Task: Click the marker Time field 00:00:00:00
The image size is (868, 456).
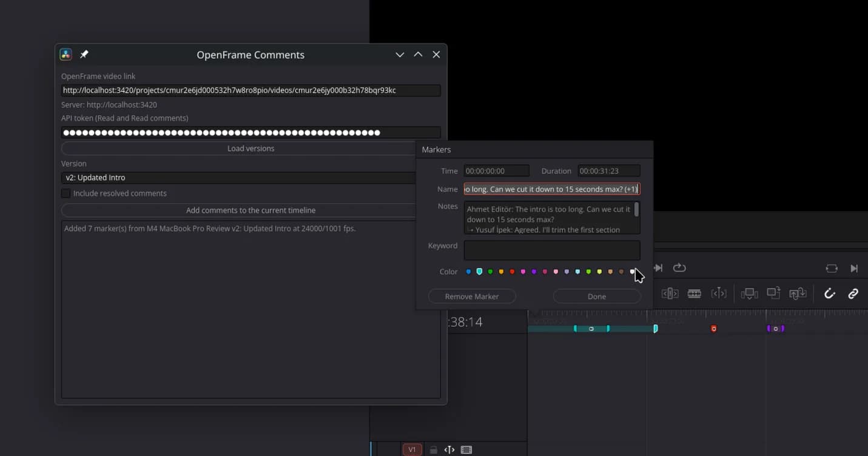Action: coord(496,171)
